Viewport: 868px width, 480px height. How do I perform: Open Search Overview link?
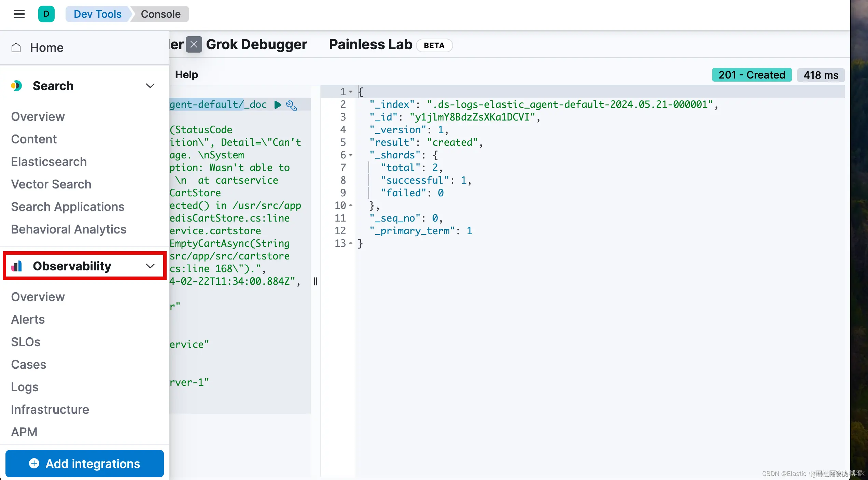point(38,116)
